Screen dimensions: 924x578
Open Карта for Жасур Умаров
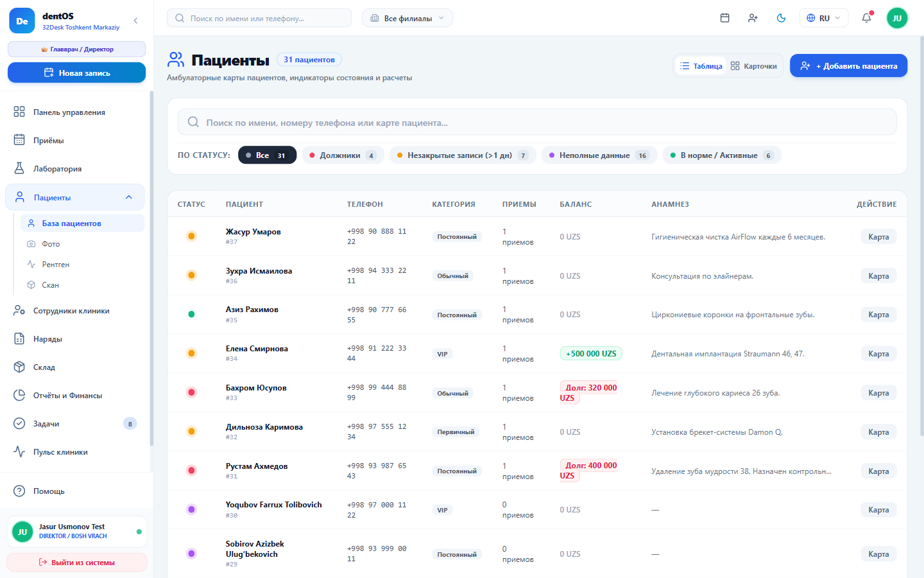(x=878, y=237)
